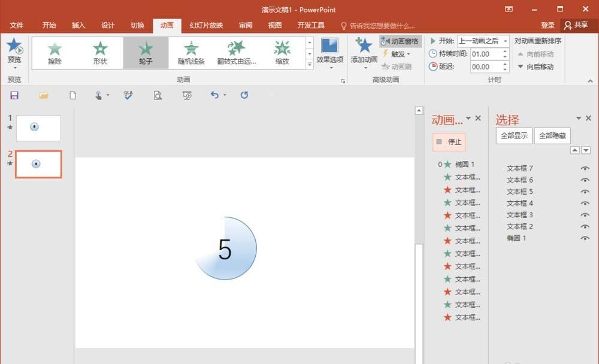Image resolution: width=599 pixels, height=364 pixels.
Task: Apply the 形状 (Shape) animation effect
Action: pyautogui.click(x=100, y=52)
